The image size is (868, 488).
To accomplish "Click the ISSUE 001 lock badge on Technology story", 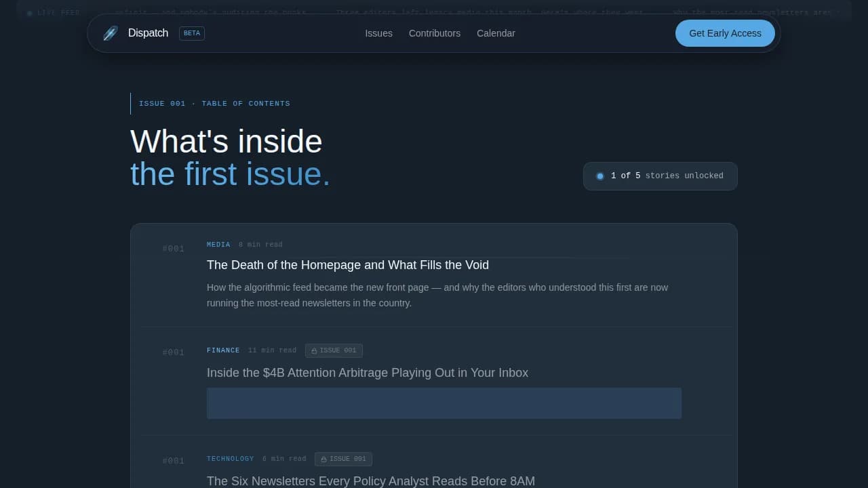I will click(343, 459).
